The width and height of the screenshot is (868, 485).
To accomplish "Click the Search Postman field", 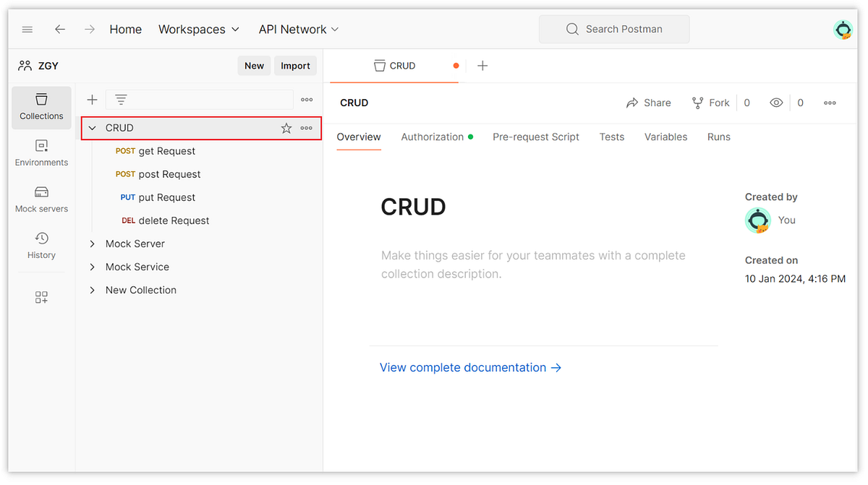I will [x=614, y=29].
